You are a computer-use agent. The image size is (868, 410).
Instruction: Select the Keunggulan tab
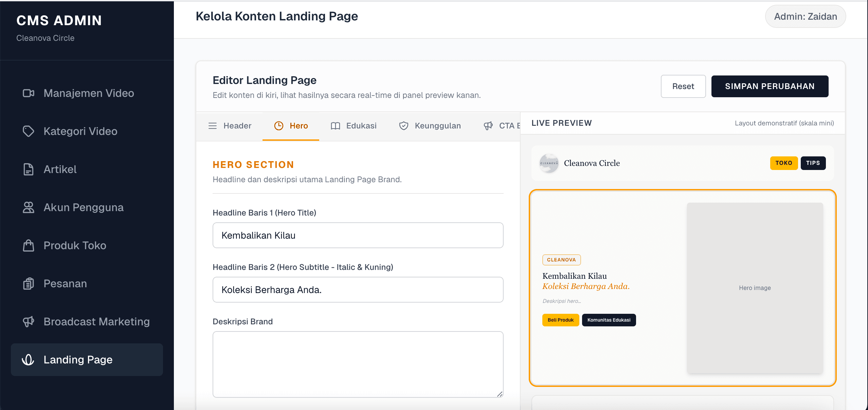click(430, 126)
